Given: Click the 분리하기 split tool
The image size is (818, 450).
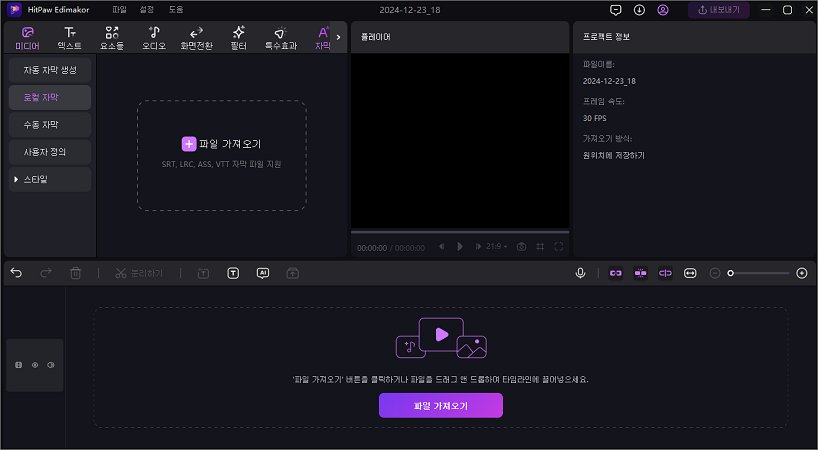Looking at the screenshot, I should [139, 273].
